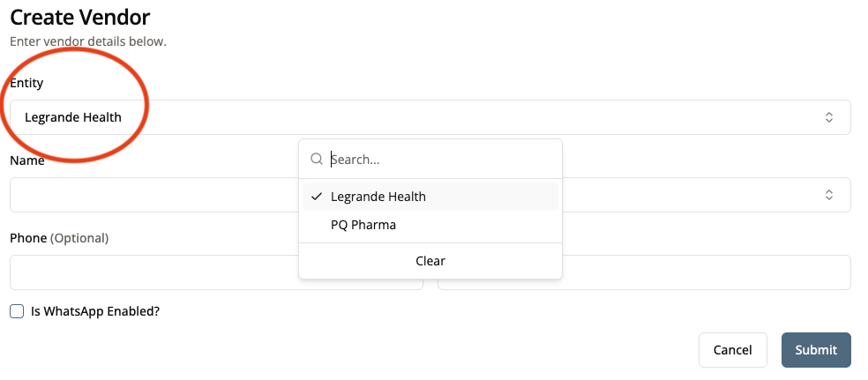
Task: Click the chevron icon on the Name row dropdown
Action: [x=829, y=195]
